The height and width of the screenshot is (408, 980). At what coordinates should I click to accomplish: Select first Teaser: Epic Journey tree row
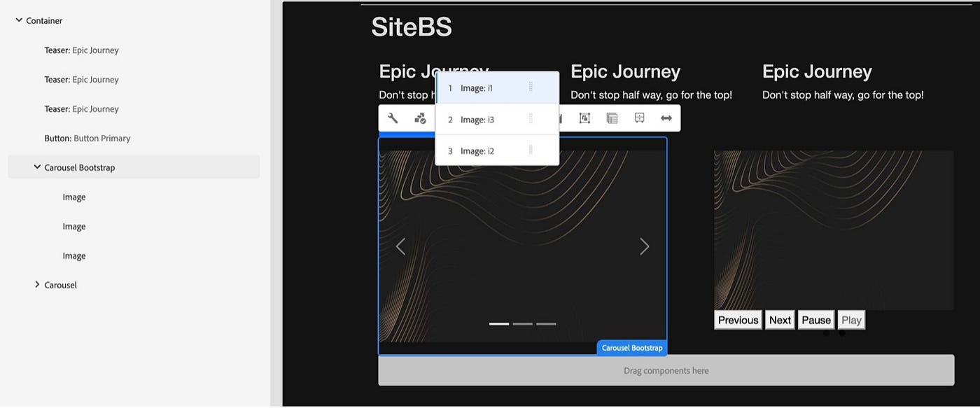pos(134,50)
